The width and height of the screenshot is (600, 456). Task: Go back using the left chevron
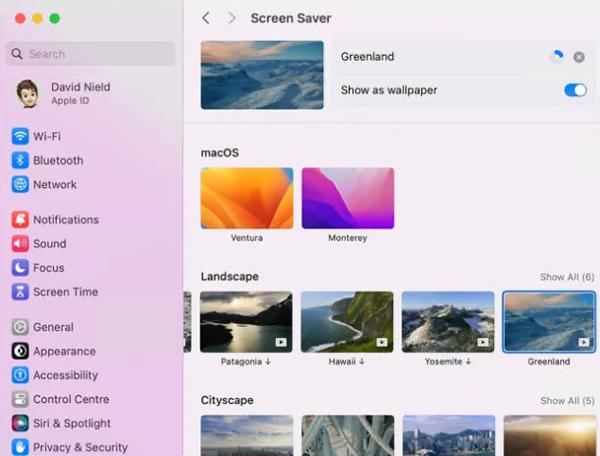[x=206, y=18]
